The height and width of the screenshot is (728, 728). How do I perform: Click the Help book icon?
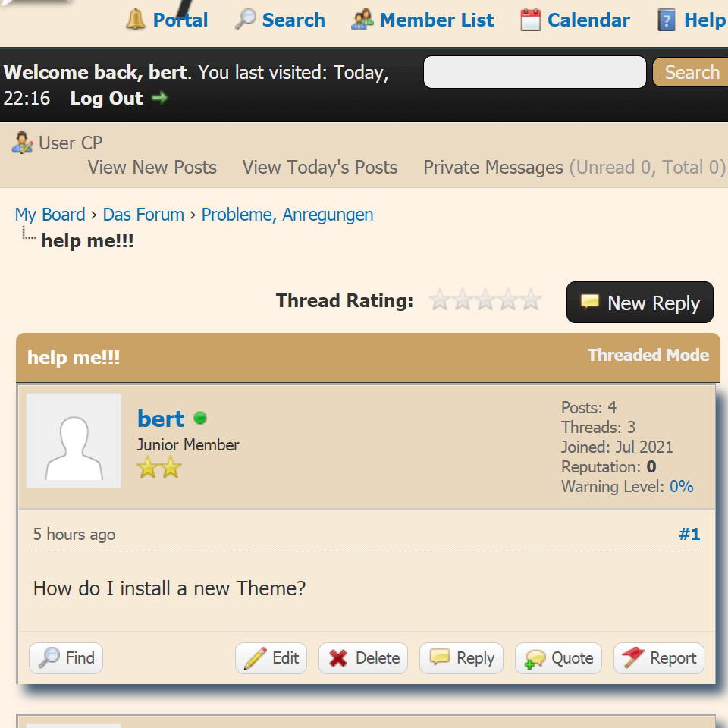pos(667,20)
